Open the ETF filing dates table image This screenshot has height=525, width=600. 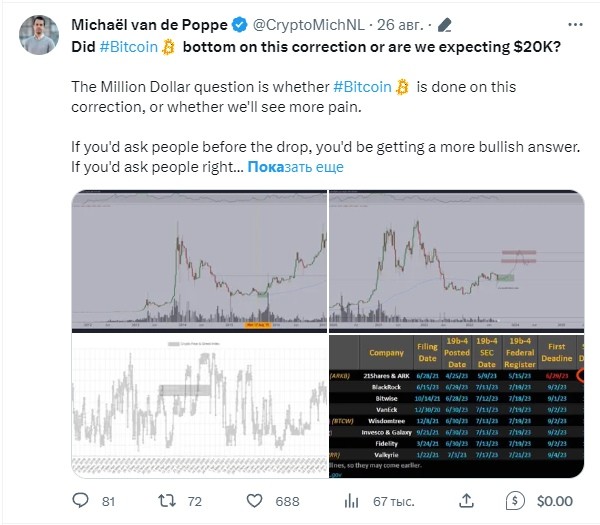tap(457, 406)
